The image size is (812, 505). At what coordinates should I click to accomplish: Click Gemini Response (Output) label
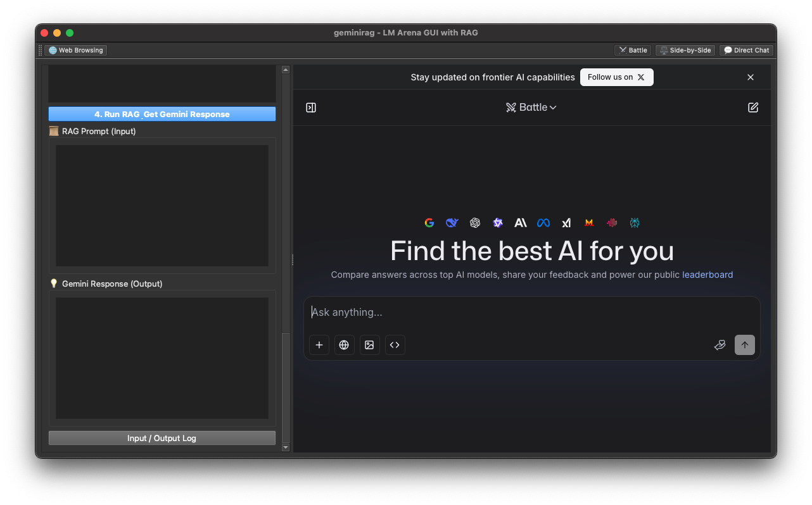112,284
